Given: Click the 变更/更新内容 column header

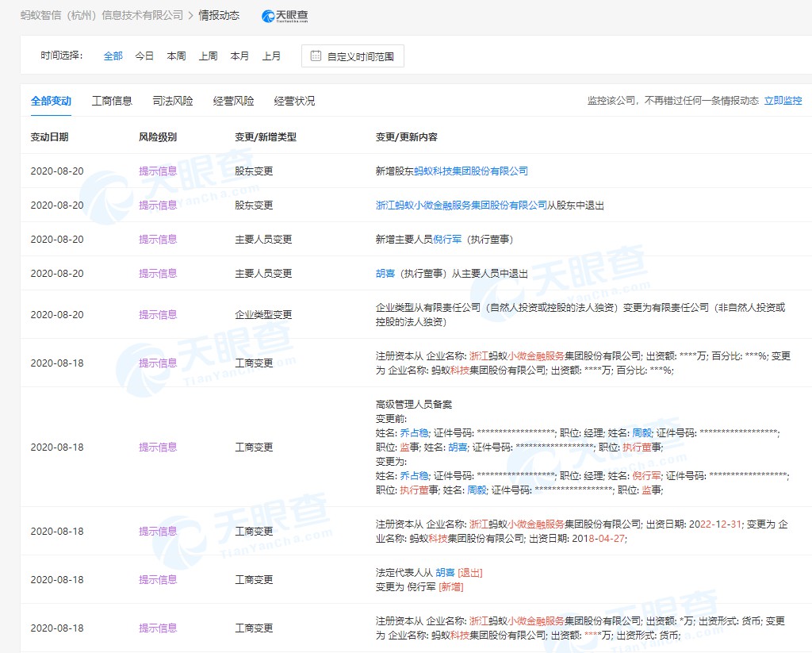Looking at the screenshot, I should pyautogui.click(x=407, y=137).
